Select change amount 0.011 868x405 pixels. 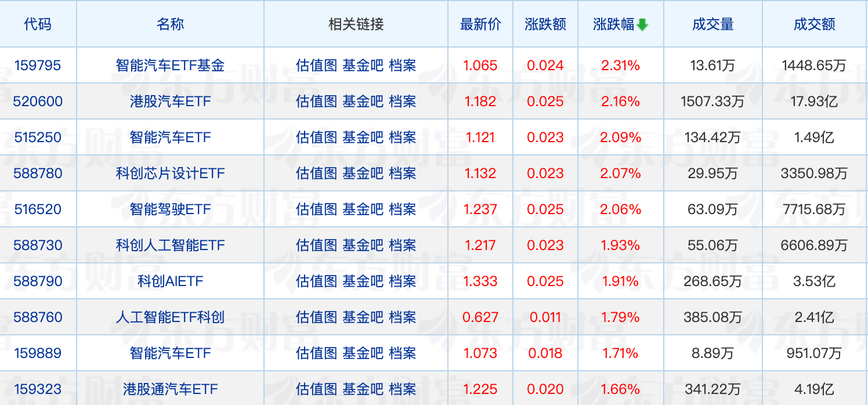point(545,317)
